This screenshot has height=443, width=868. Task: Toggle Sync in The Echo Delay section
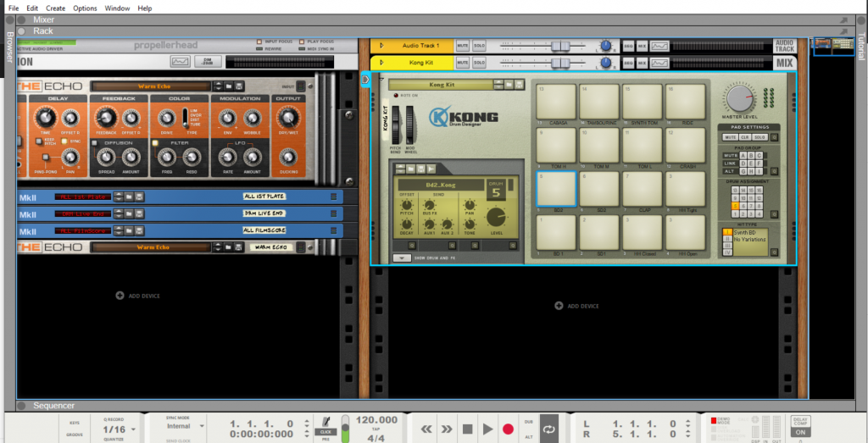pyautogui.click(x=64, y=141)
